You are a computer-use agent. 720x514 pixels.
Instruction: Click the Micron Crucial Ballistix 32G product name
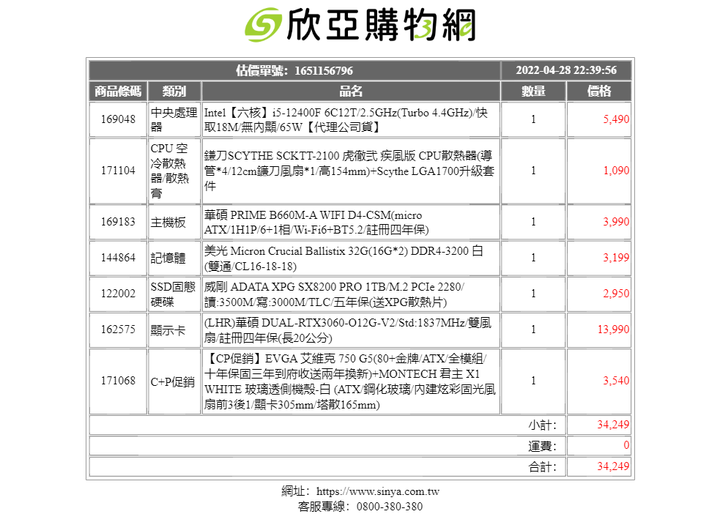click(343, 259)
